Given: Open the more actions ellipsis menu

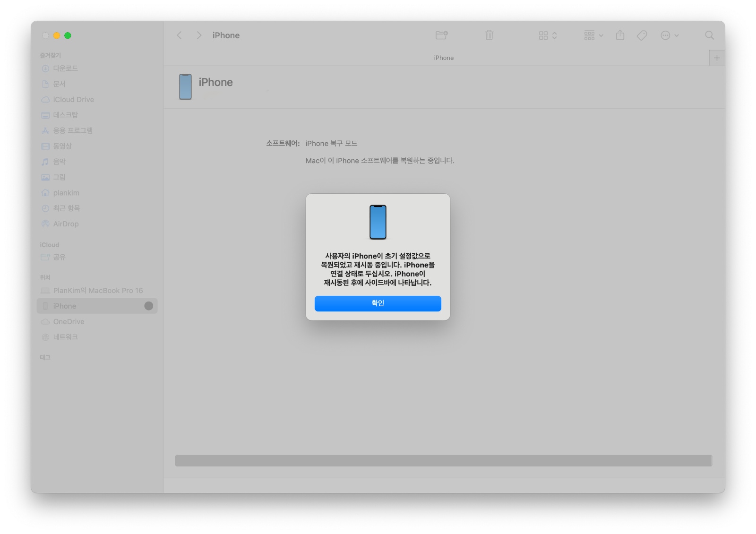Looking at the screenshot, I should tap(670, 35).
